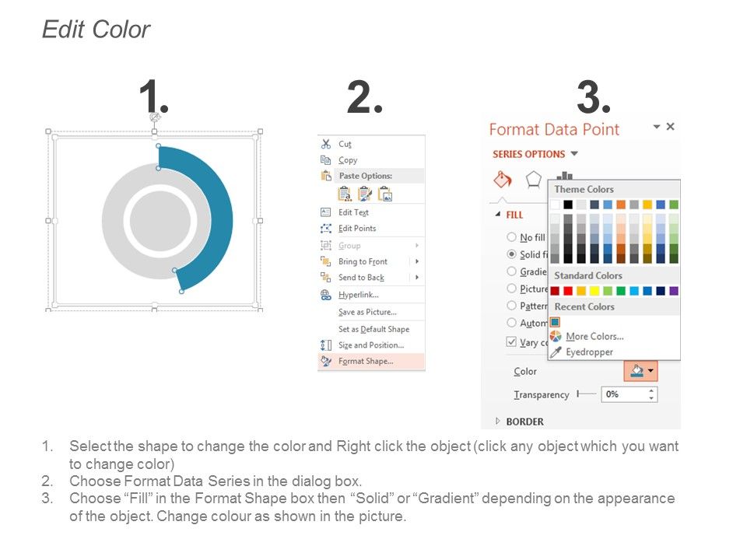Open the fill Color dropdown button
Image resolution: width=747 pixels, height=560 pixels.
(640, 370)
